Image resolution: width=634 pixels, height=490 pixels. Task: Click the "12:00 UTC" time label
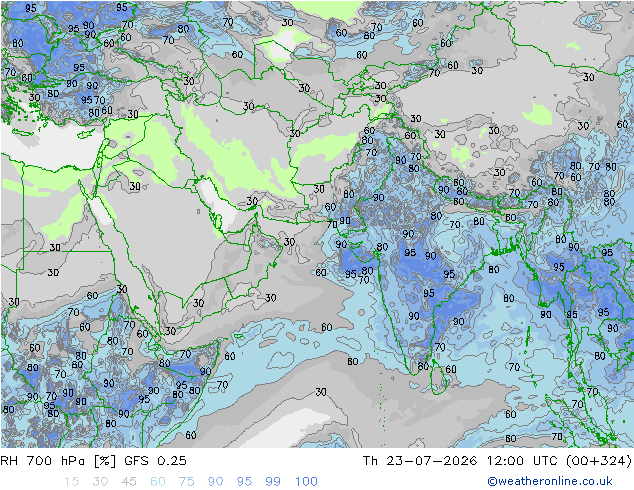(522, 461)
